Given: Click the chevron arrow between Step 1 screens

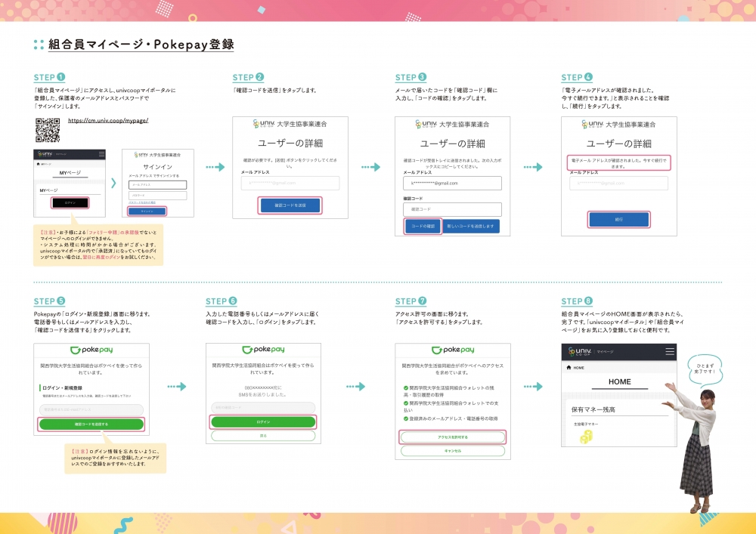Looking at the screenshot, I should [x=114, y=182].
